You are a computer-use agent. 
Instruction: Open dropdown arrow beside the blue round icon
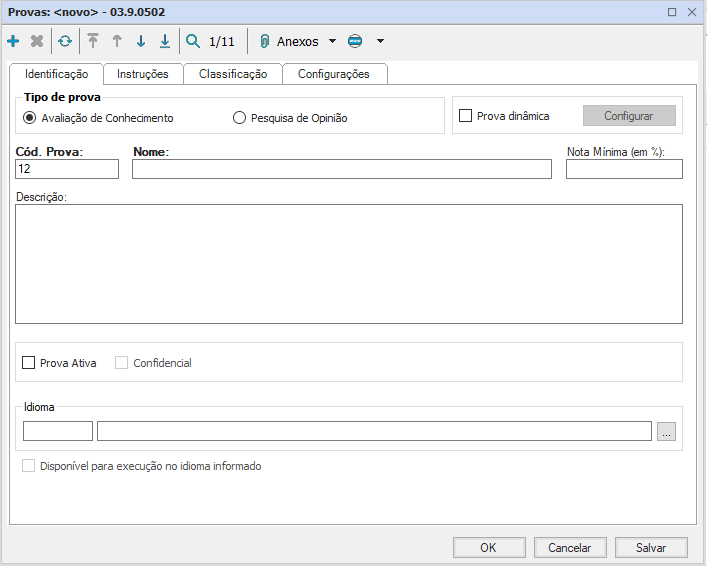[x=380, y=42]
